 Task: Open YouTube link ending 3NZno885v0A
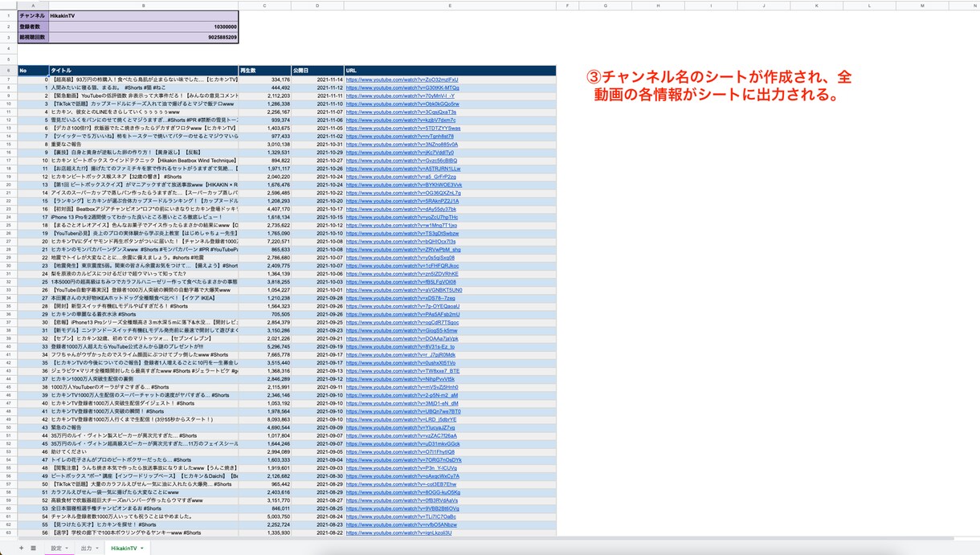[402, 145]
